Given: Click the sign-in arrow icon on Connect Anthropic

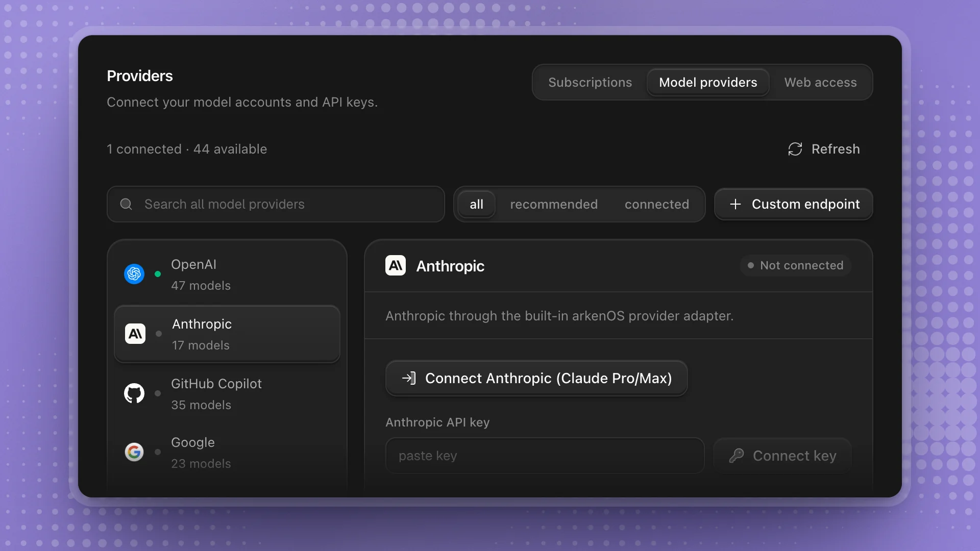Looking at the screenshot, I should (x=409, y=378).
